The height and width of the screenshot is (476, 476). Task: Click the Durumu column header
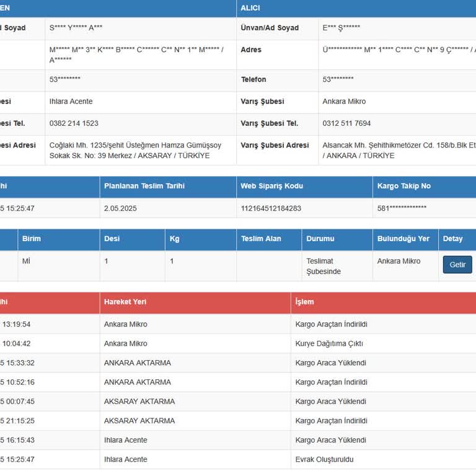coord(320,239)
